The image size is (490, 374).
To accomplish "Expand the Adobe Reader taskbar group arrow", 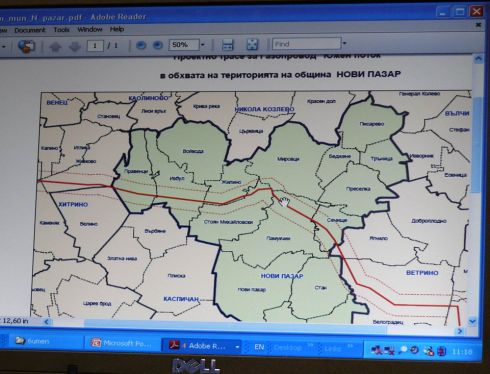I will pyautogui.click(x=237, y=347).
